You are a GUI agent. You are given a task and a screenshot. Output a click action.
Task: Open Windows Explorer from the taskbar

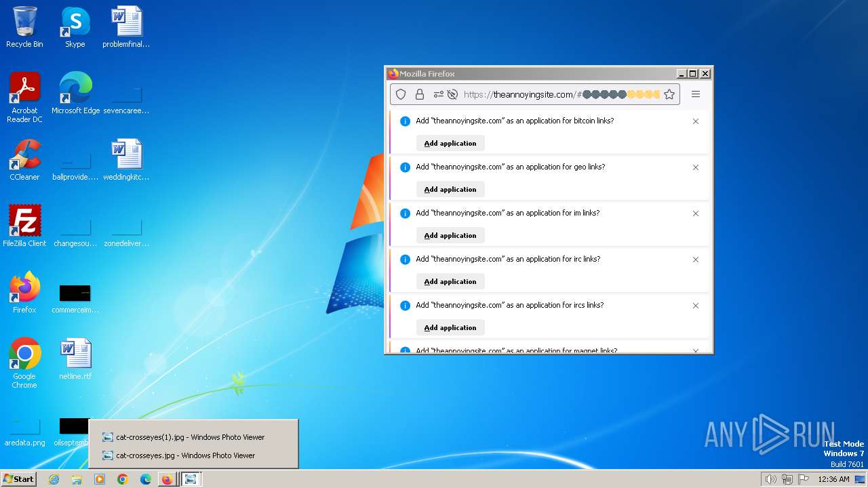(x=77, y=479)
